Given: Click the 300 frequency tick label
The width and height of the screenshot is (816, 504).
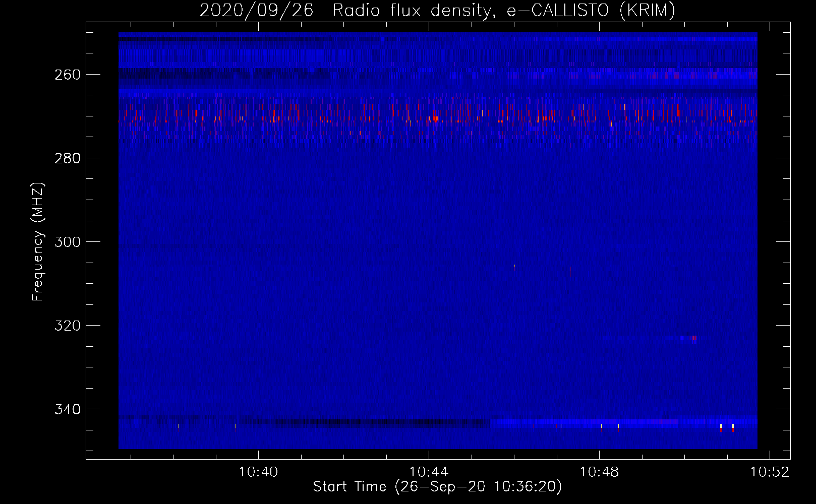Looking at the screenshot, I should (x=68, y=242).
